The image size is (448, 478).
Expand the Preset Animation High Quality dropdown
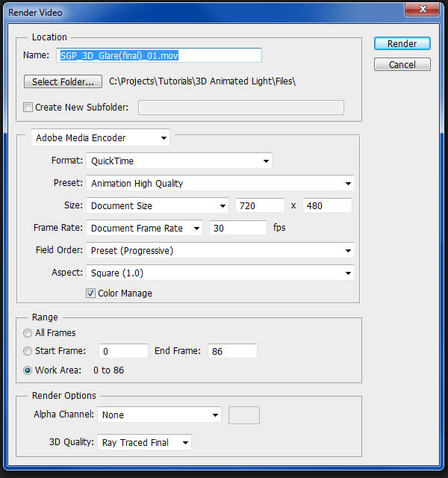[x=220, y=183]
